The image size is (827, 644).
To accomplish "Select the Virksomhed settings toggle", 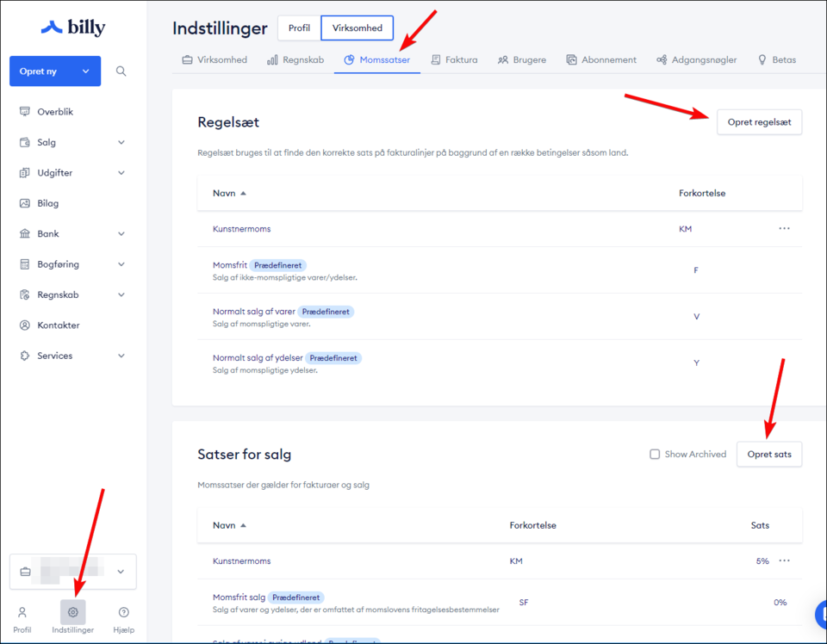I will (x=357, y=28).
